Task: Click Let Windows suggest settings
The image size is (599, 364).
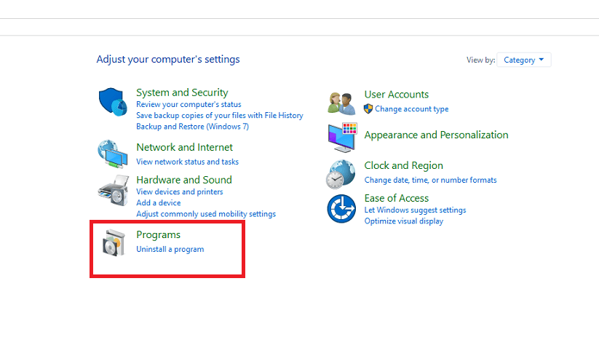Action: coord(416,210)
